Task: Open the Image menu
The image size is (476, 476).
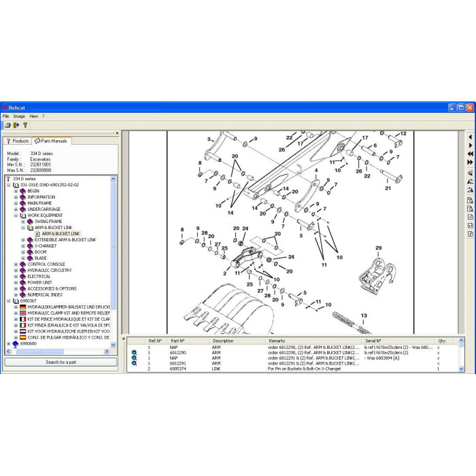Action: (x=19, y=116)
